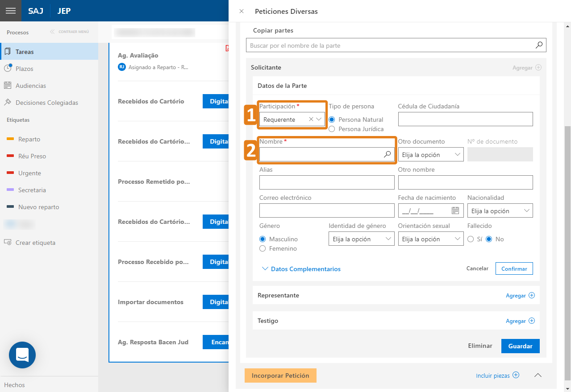Viewport: 571px width, 392px height.
Task: Open the Orientación sexual dropdown
Action: 431,239
